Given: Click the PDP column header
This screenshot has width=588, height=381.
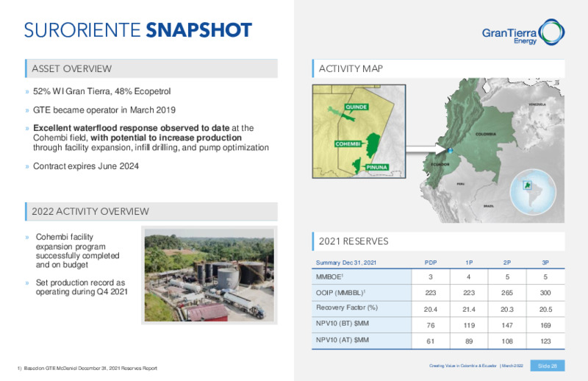Looking at the screenshot, I should [x=431, y=263].
